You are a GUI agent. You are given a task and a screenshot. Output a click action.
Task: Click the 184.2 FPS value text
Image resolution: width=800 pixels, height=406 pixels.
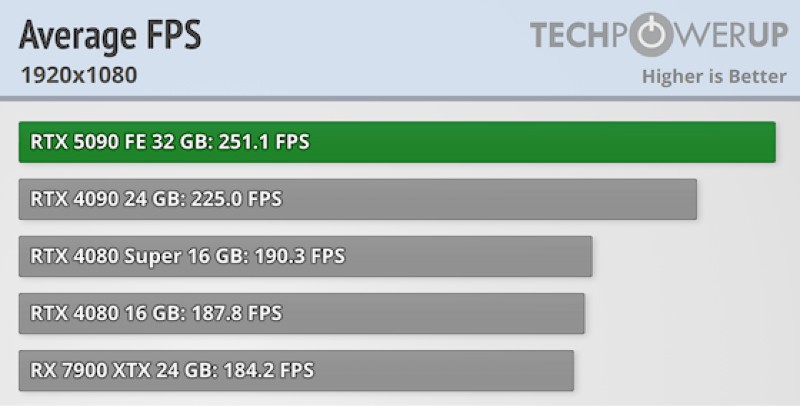tap(268, 370)
